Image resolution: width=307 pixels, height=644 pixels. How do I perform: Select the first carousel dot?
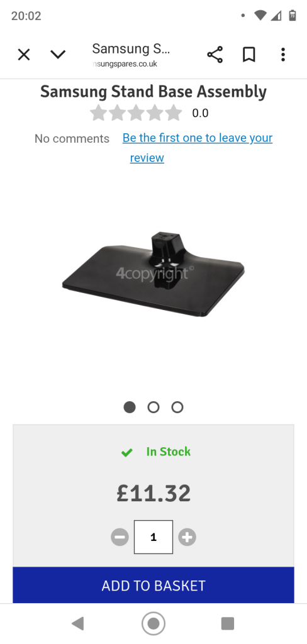coord(130,407)
